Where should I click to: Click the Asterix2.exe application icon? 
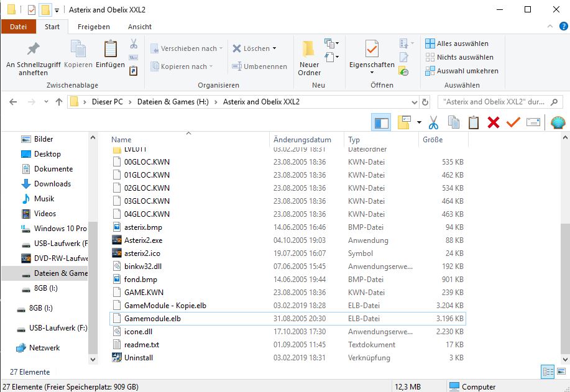coord(117,240)
